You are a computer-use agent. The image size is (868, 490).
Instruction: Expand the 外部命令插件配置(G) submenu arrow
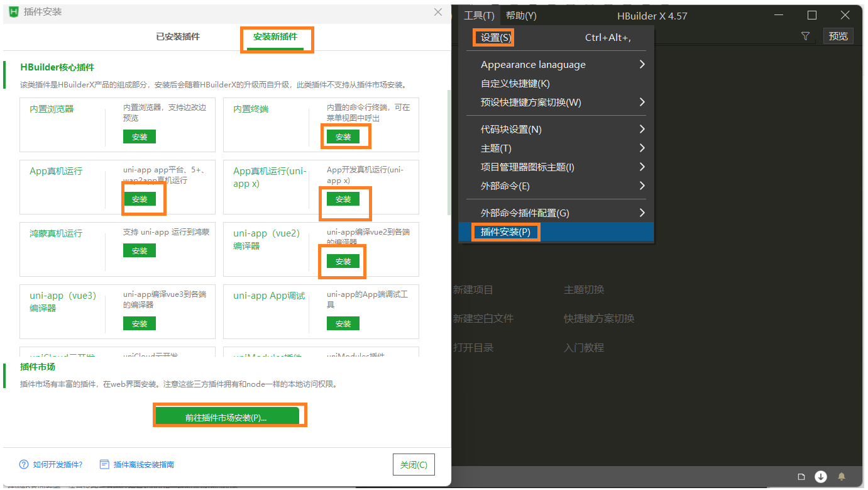(642, 213)
